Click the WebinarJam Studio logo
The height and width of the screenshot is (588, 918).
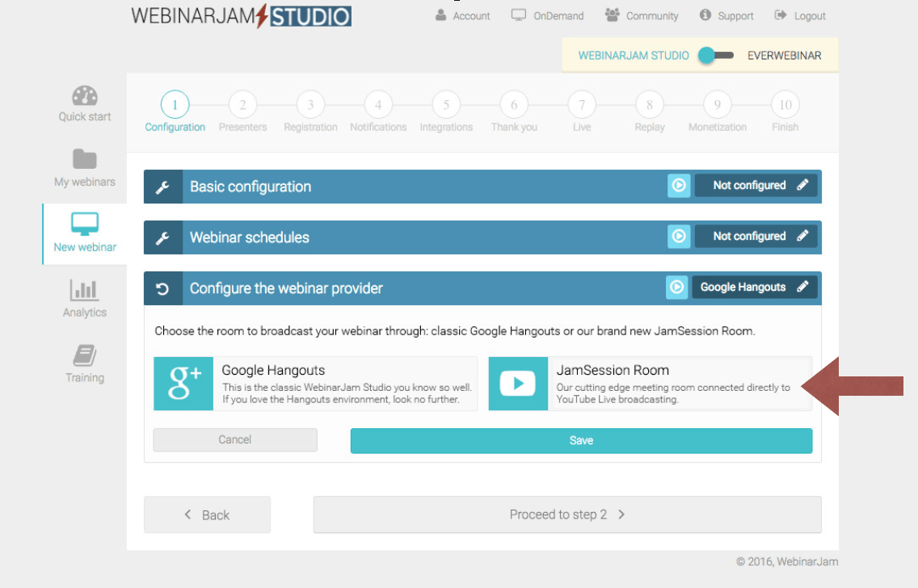[241, 16]
